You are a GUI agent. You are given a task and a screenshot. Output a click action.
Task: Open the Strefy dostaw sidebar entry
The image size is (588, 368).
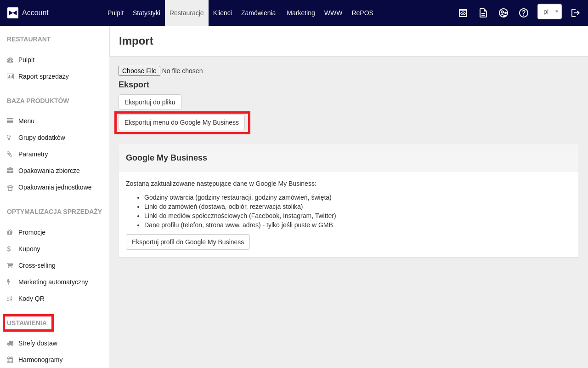38,343
